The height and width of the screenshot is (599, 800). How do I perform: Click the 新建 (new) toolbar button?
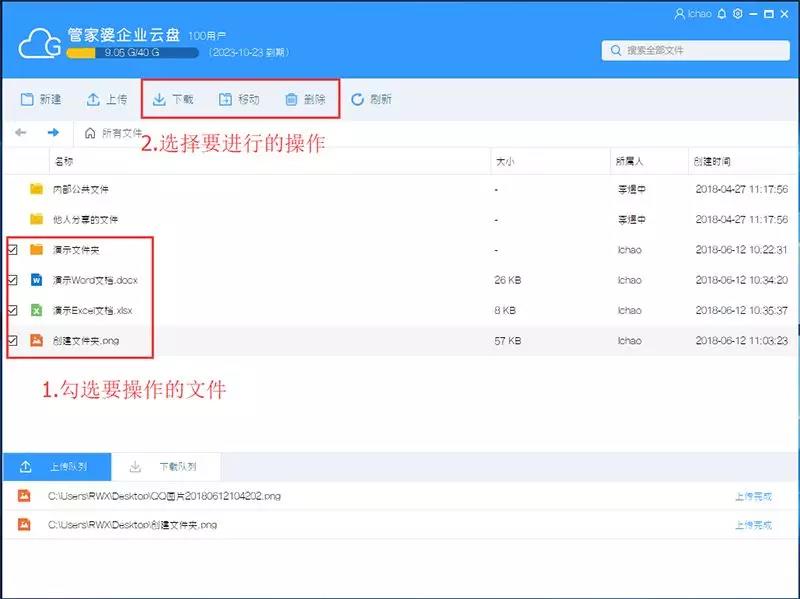coord(41,99)
